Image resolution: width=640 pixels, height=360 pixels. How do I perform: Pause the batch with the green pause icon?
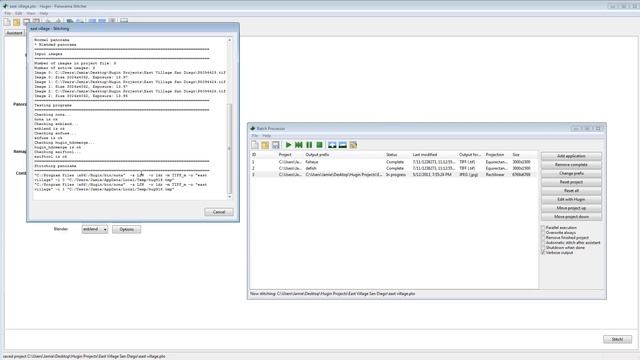click(309, 145)
